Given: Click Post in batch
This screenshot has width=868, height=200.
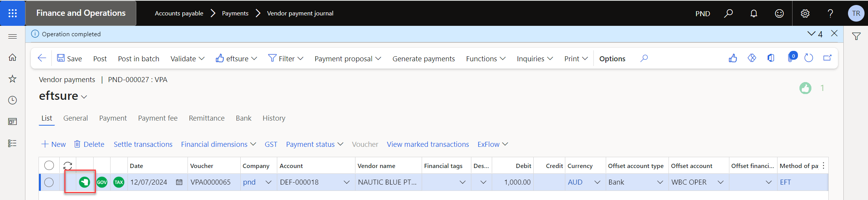Looking at the screenshot, I should [138, 59].
